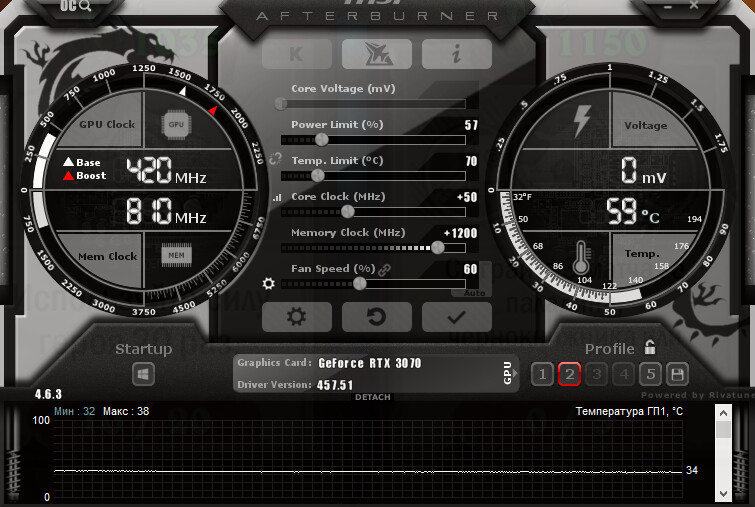Close the Afterburner window
Image resolution: width=755 pixels, height=507 pixels.
point(694,5)
